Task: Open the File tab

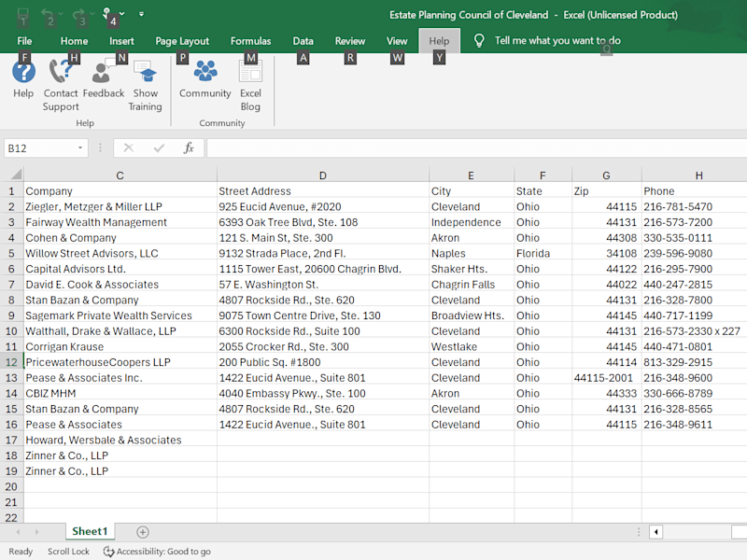Action: pos(24,41)
